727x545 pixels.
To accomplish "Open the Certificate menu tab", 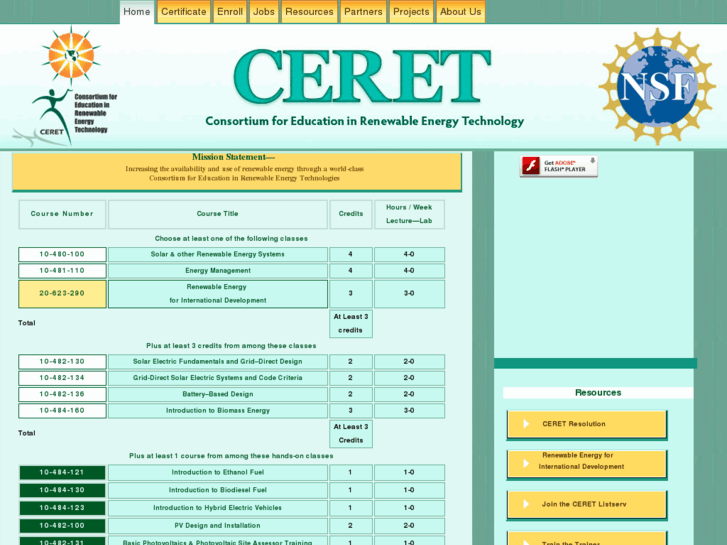I will [x=184, y=12].
